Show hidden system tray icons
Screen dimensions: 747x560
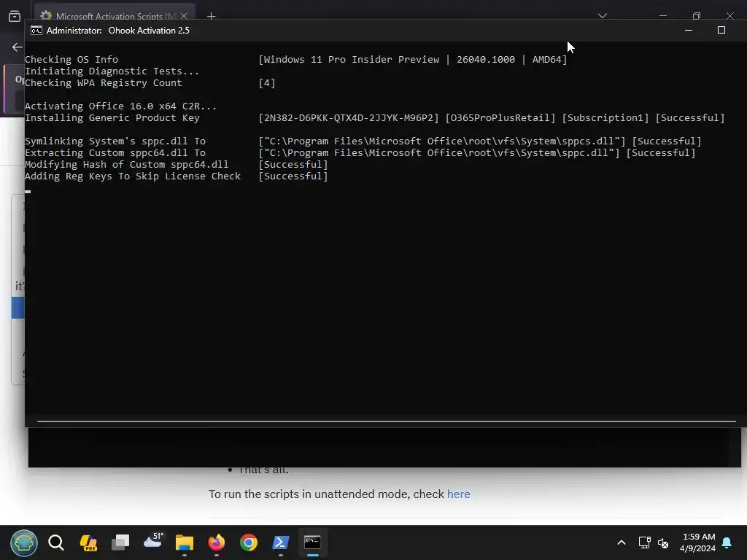622,542
